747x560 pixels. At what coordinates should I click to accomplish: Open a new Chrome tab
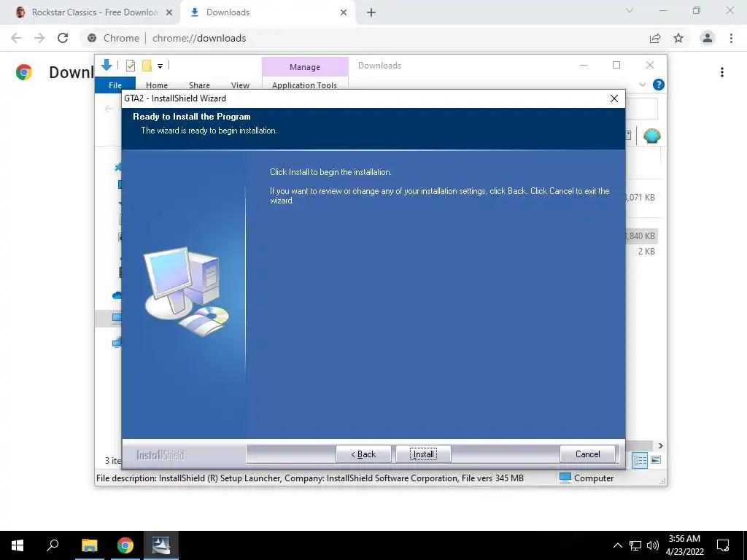pyautogui.click(x=371, y=12)
